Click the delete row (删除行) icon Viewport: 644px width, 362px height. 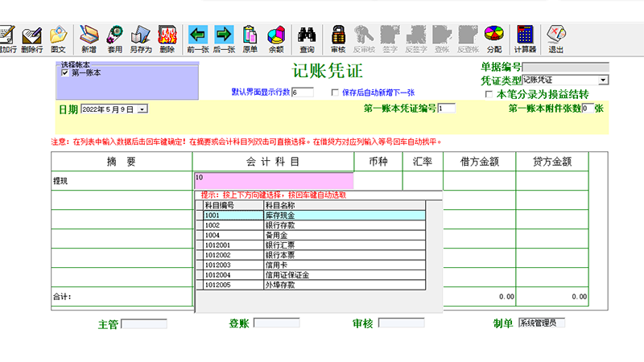pos(31,39)
